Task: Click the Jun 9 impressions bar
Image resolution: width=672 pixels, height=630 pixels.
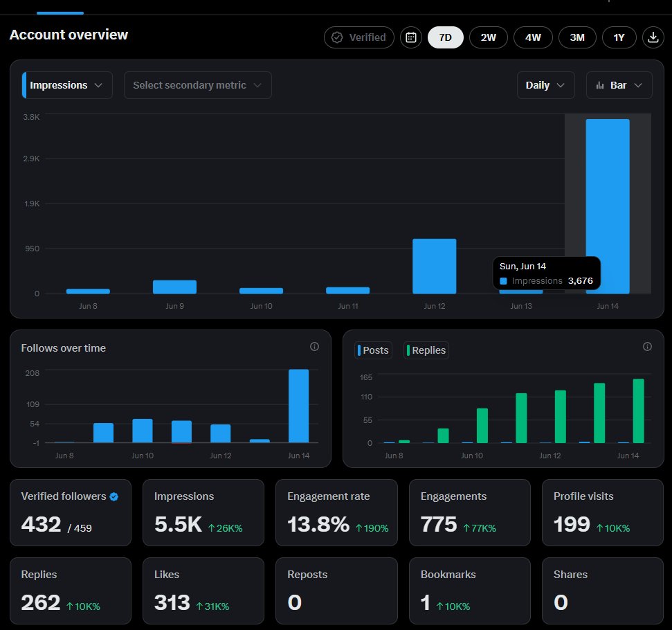Action: 174,287
